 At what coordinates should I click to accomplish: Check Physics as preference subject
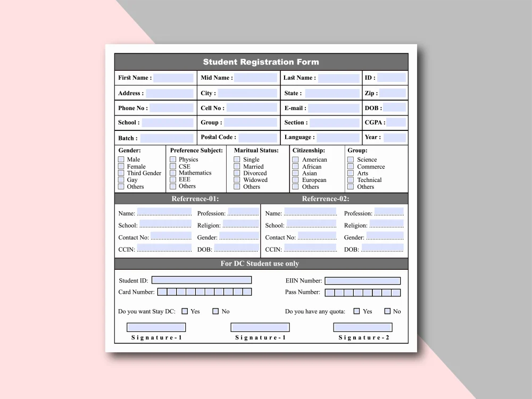[x=173, y=159]
